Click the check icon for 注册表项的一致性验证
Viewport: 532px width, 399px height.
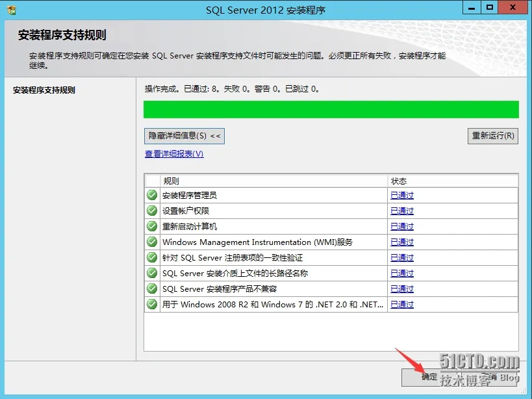click(152, 257)
